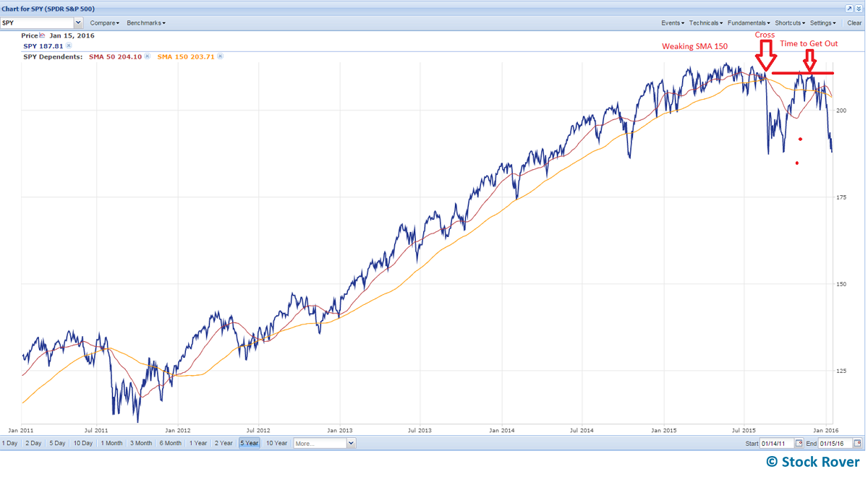Clear the chart with Clear button

click(x=854, y=23)
